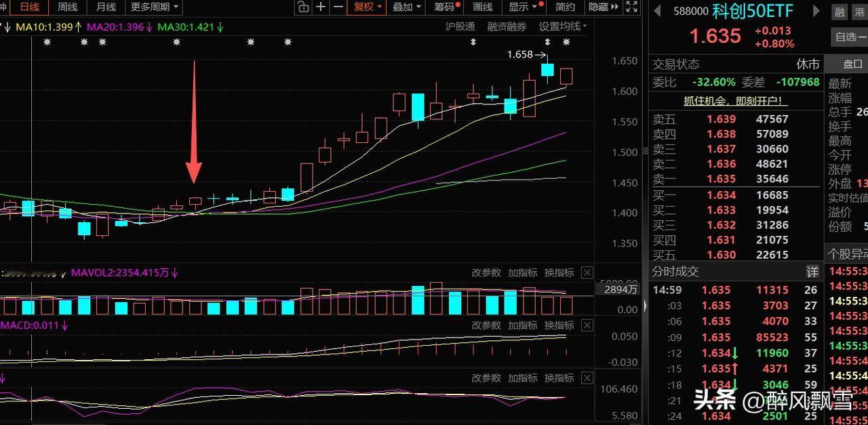This screenshot has width=868, height=425.
Task: Toggle 沪股通 overlay
Action: (460, 26)
